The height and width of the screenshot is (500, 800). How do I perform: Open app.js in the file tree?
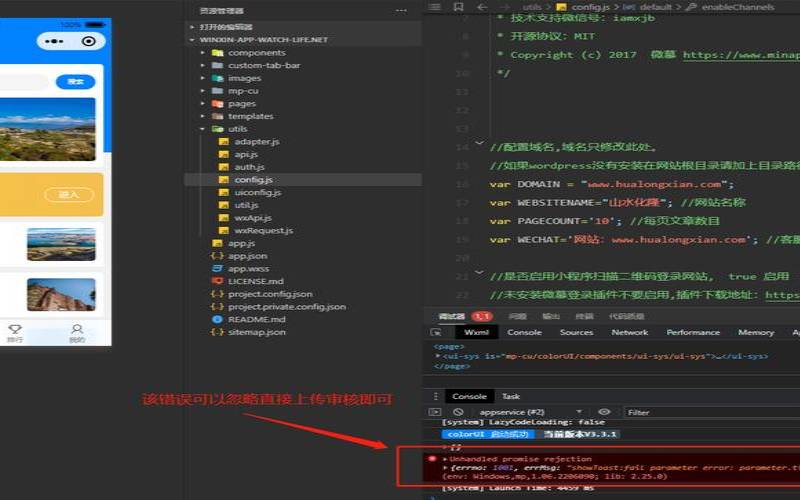tap(241, 243)
